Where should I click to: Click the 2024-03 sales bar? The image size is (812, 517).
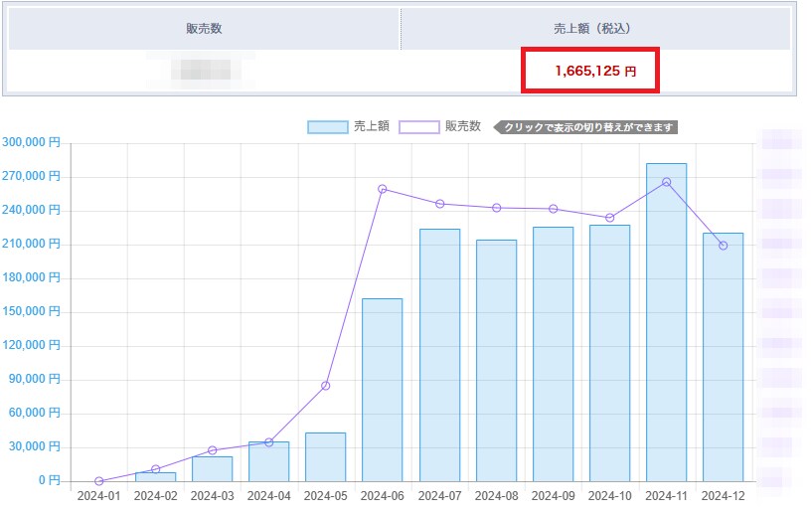pos(213,469)
